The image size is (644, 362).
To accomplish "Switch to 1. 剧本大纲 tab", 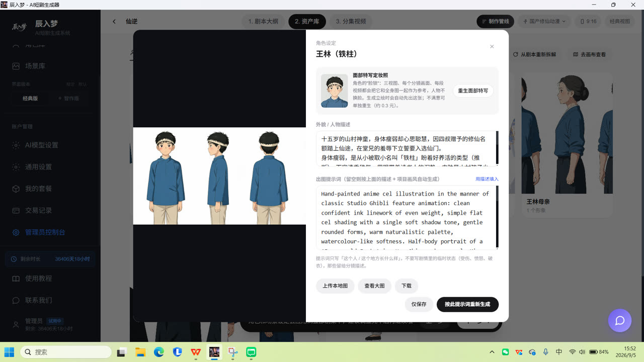I will point(263,22).
